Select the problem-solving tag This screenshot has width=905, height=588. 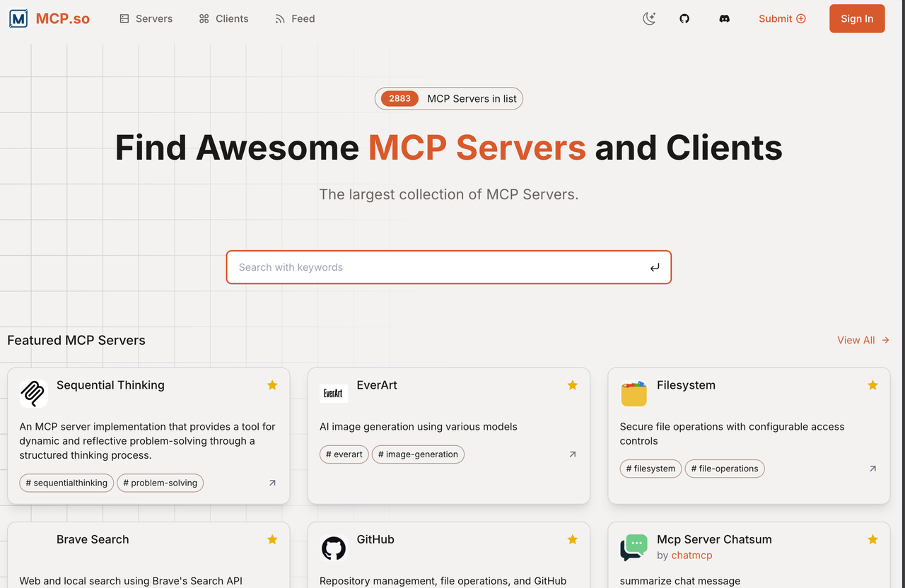point(160,483)
